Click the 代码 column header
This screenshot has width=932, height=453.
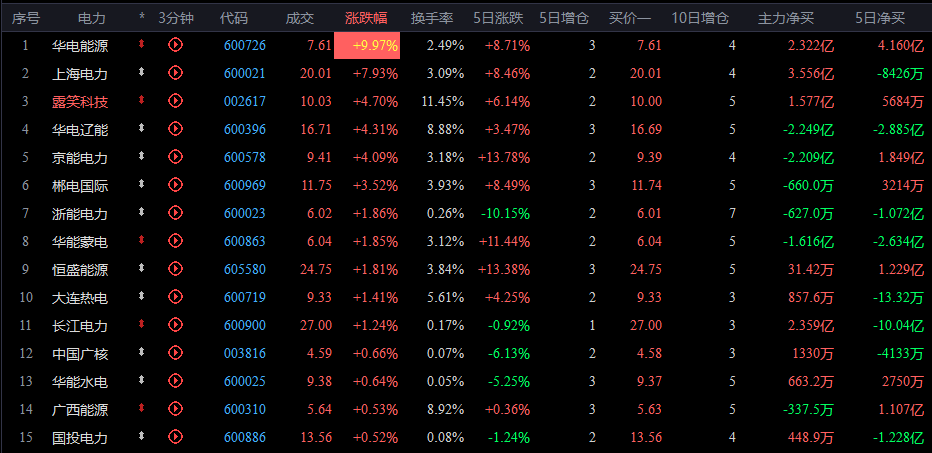point(234,18)
